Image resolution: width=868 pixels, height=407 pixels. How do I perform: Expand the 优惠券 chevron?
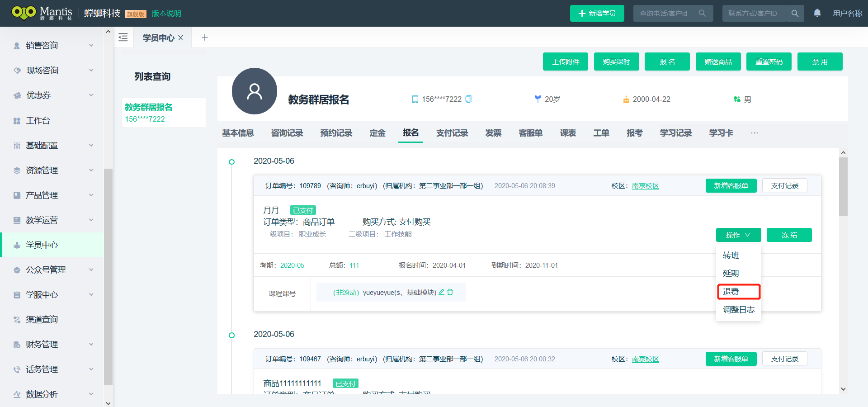(x=91, y=95)
